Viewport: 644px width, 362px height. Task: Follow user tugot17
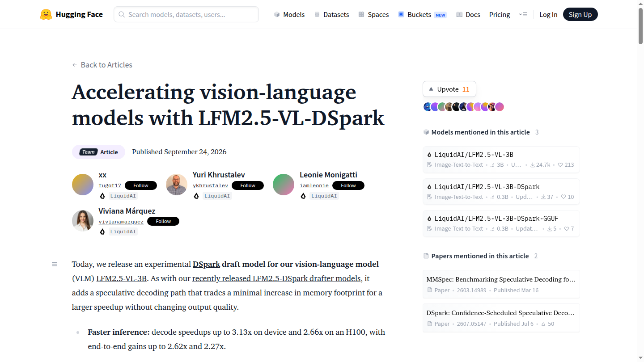click(x=141, y=185)
